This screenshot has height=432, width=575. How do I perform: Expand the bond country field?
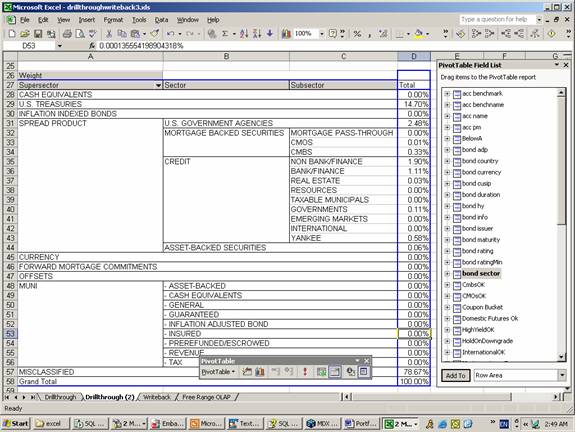[x=447, y=161]
